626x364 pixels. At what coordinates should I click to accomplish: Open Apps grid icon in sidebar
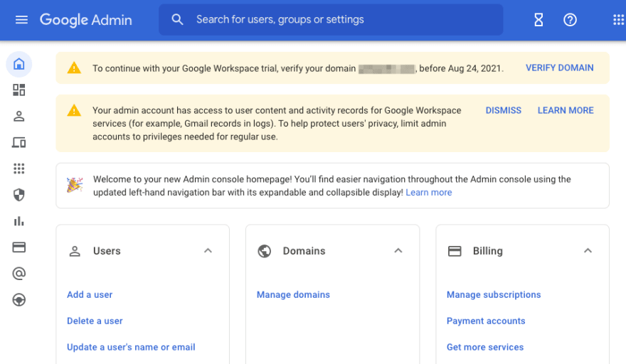coord(18,168)
